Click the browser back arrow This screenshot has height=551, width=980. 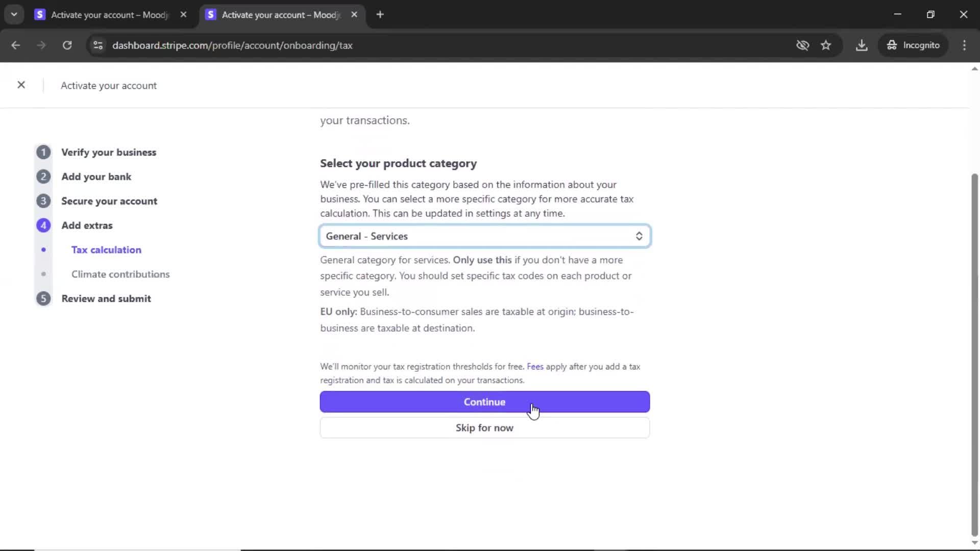16,45
